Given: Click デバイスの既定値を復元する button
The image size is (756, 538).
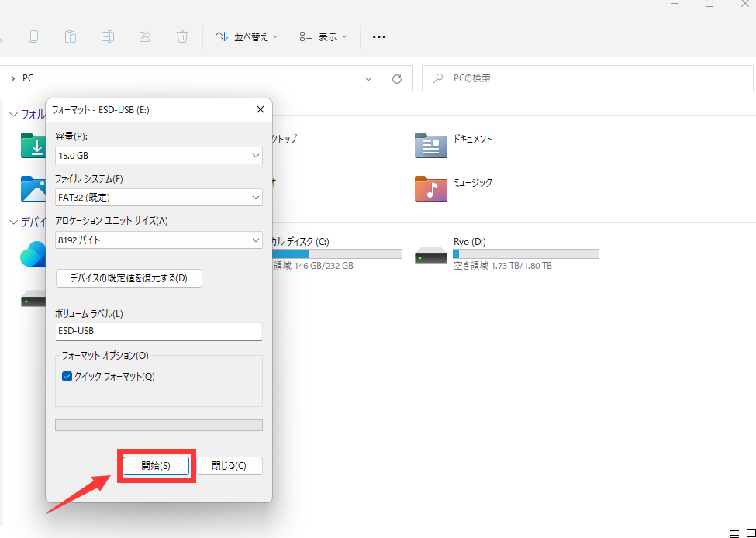Looking at the screenshot, I should 129,278.
